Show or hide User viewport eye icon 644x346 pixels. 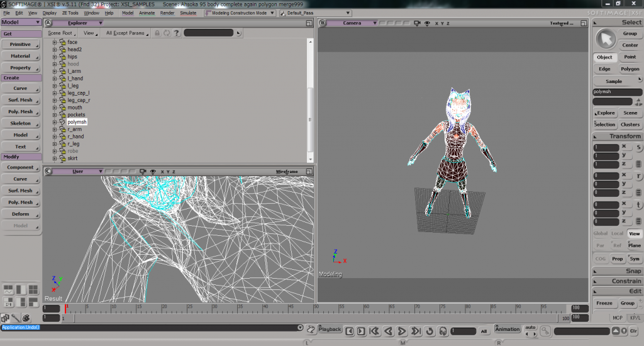153,171
